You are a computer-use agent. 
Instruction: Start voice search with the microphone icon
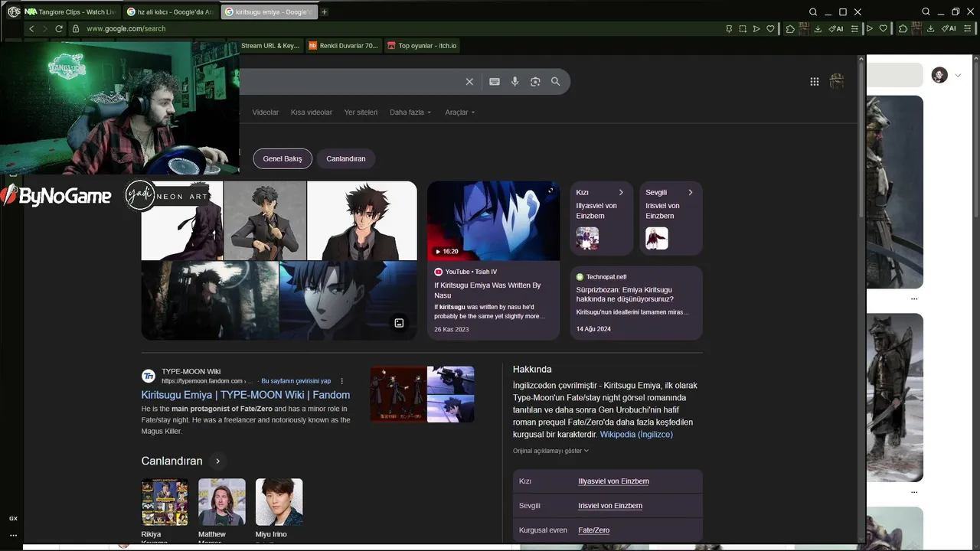tap(515, 82)
